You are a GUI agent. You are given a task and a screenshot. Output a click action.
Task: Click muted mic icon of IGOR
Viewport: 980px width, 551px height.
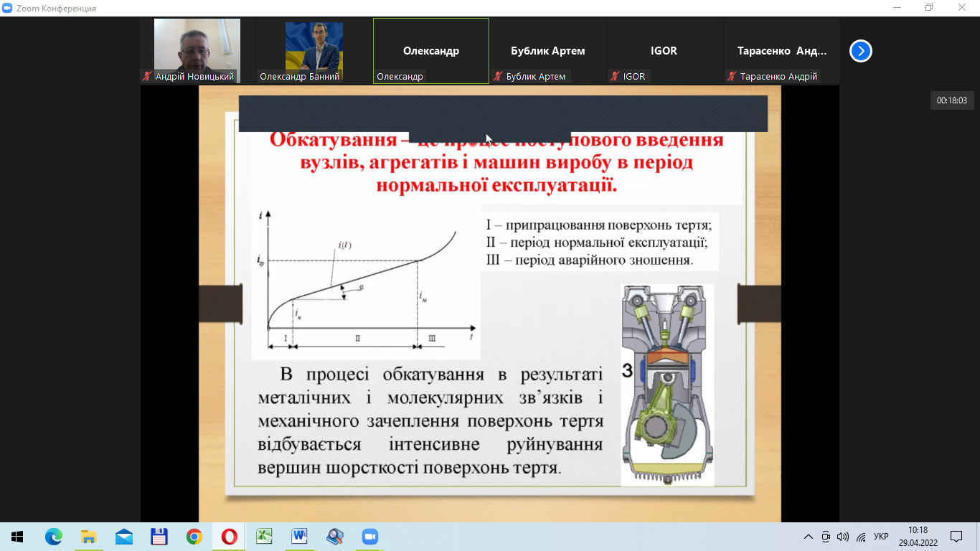(615, 76)
